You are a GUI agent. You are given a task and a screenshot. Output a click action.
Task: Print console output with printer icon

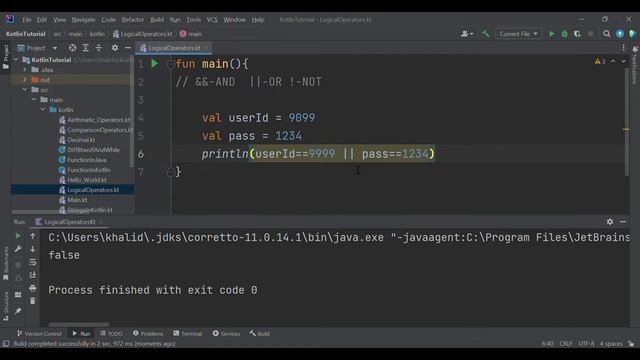tap(33, 288)
